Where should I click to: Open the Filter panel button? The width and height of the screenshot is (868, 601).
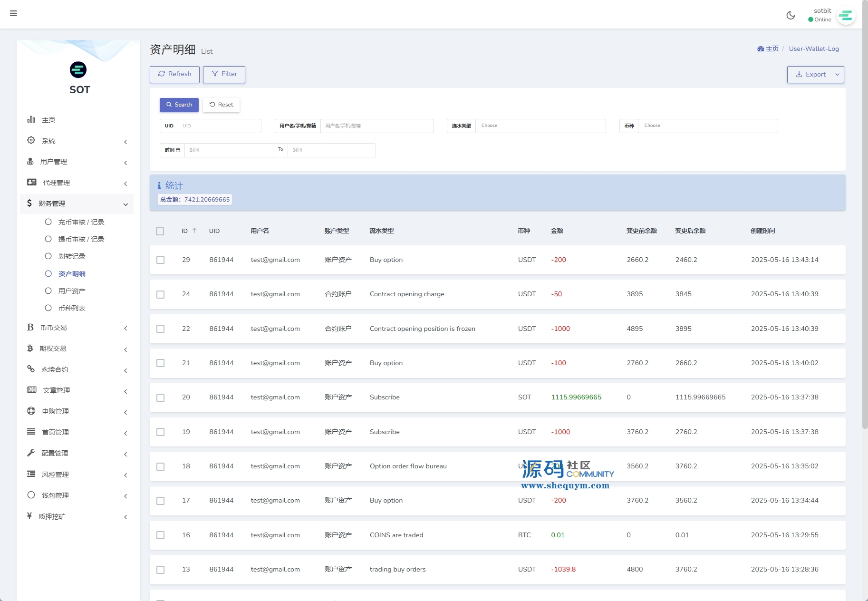(x=224, y=74)
